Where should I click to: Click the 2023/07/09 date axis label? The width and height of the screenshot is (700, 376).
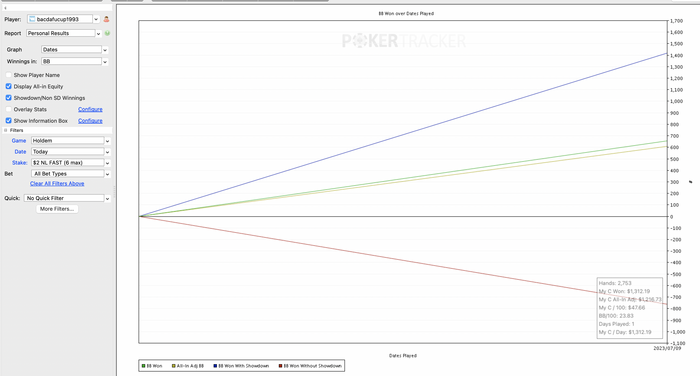pos(667,348)
